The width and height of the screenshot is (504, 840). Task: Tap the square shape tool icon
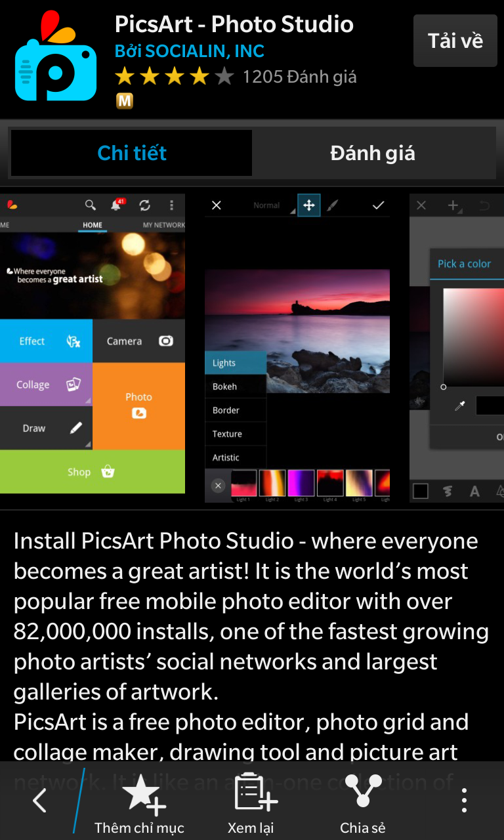[x=421, y=490]
